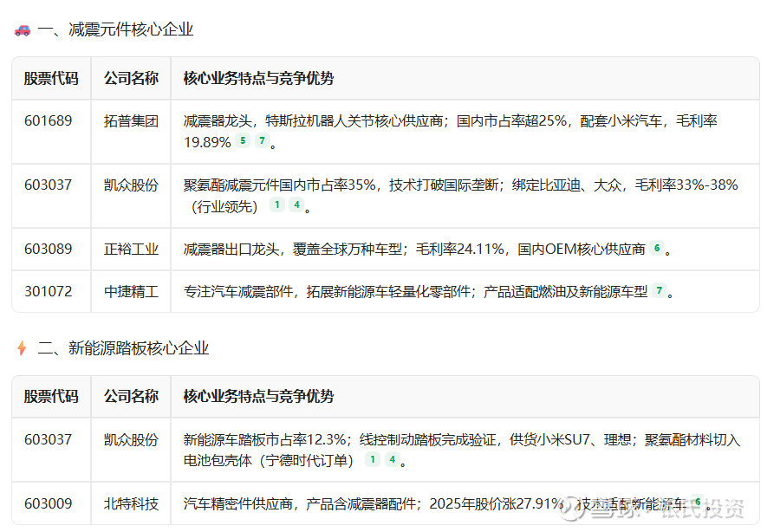Viewport: 767px width, 532px height.
Task: Open citation 4 after 毛利率33%-38% (行业领先)
Action: 296,204
